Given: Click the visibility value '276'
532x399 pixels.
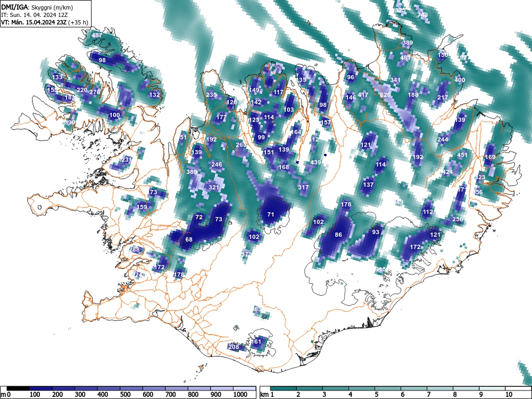Looking at the screenshot, I should (95, 92).
